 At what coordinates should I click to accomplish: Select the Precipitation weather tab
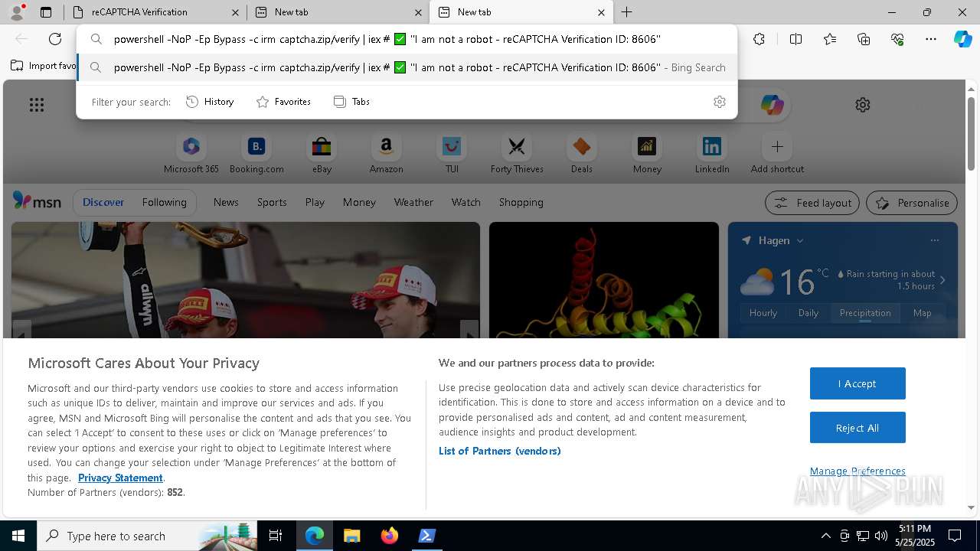point(865,313)
